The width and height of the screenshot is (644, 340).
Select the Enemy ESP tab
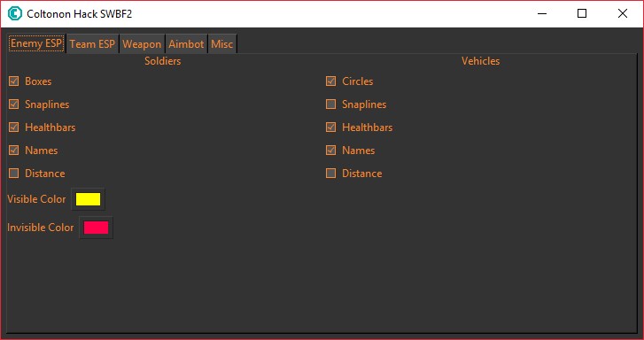(36, 43)
